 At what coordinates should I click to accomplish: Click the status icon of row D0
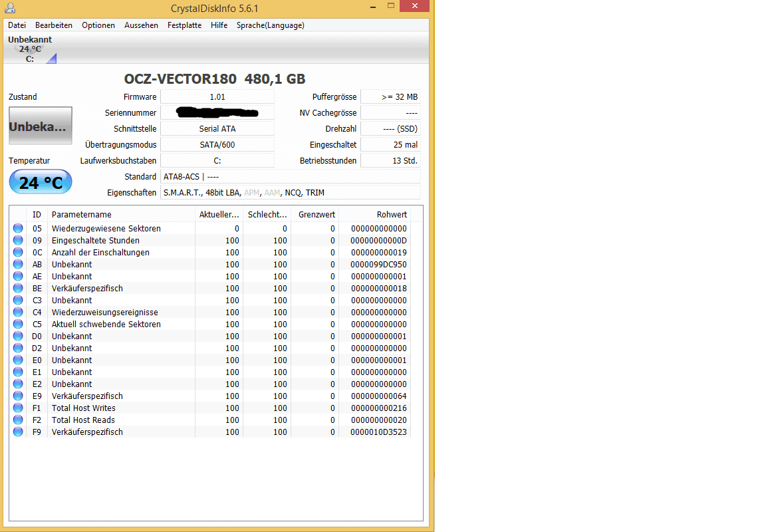18,336
